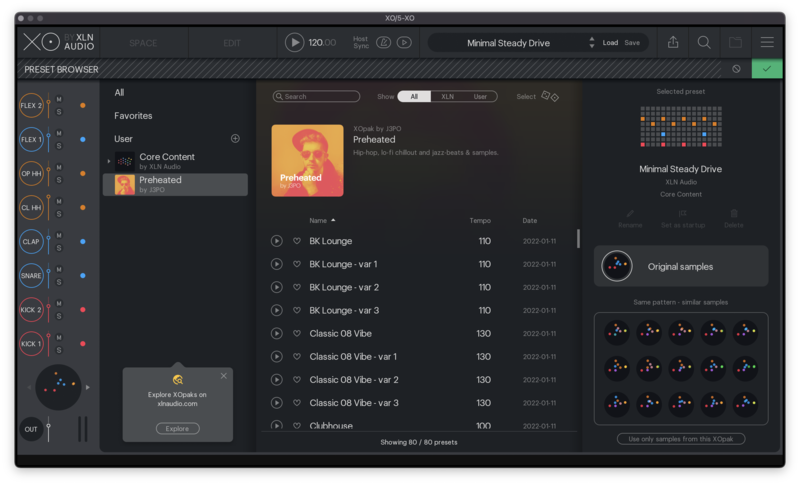Favorite BK Lounge - var 1 with the heart
The image size is (800, 485).
pos(296,264)
